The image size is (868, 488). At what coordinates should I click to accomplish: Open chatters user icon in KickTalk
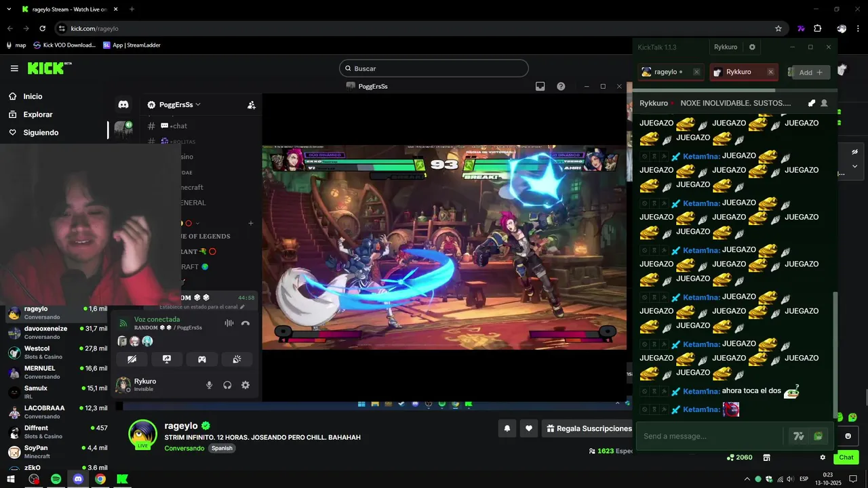pyautogui.click(x=824, y=103)
